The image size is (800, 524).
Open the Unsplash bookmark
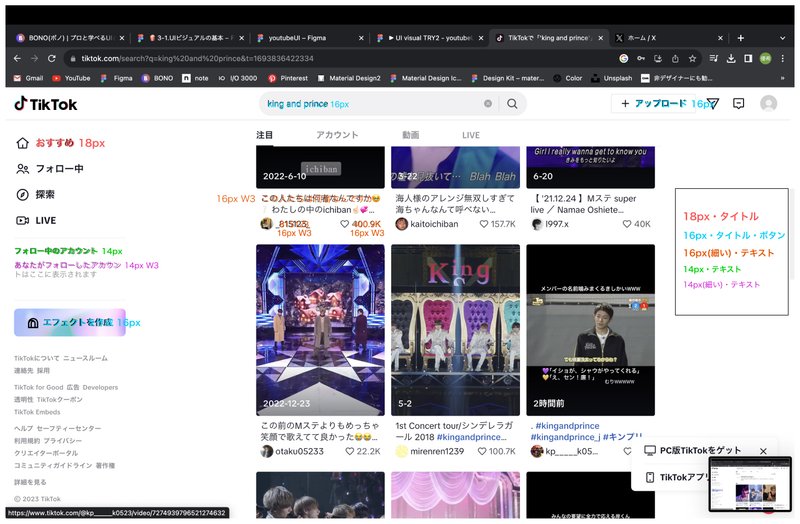(612, 78)
